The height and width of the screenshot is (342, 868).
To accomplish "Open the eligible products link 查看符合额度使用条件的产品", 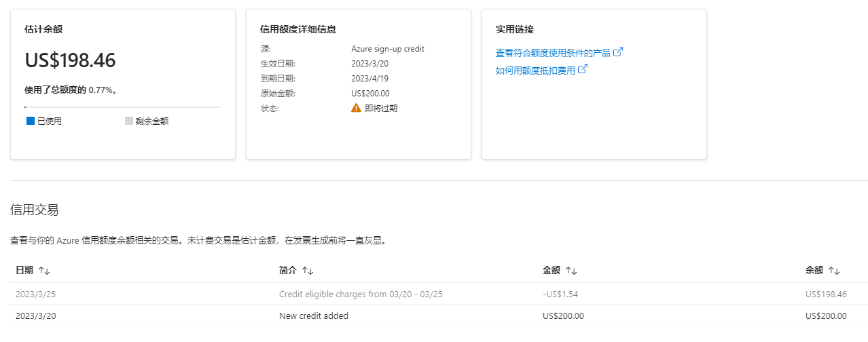I will coord(553,53).
